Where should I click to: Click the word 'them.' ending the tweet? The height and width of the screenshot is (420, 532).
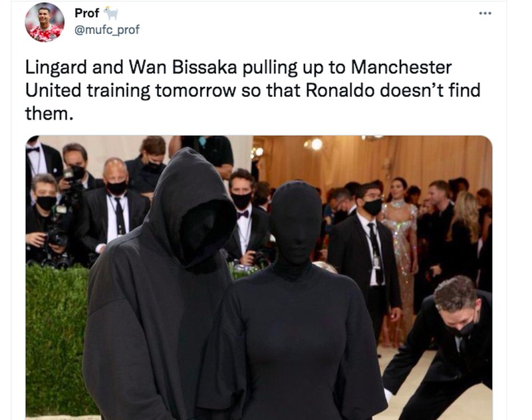[x=49, y=114]
